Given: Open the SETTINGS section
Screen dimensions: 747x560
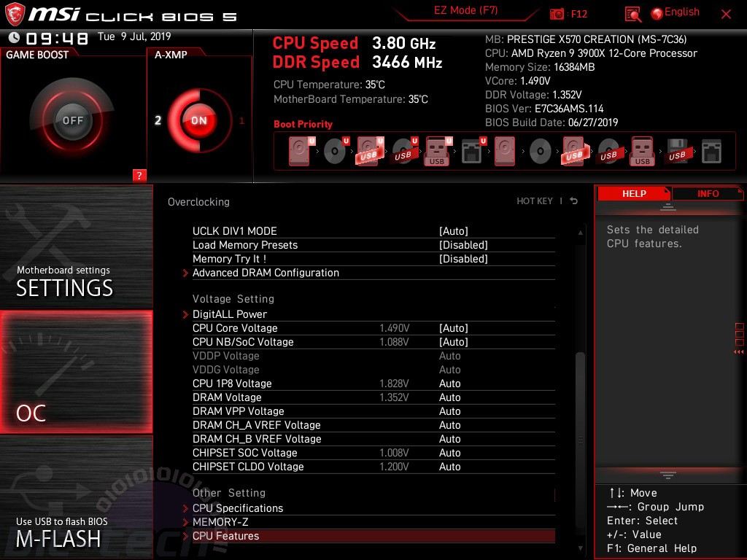Looking at the screenshot, I should [76, 246].
